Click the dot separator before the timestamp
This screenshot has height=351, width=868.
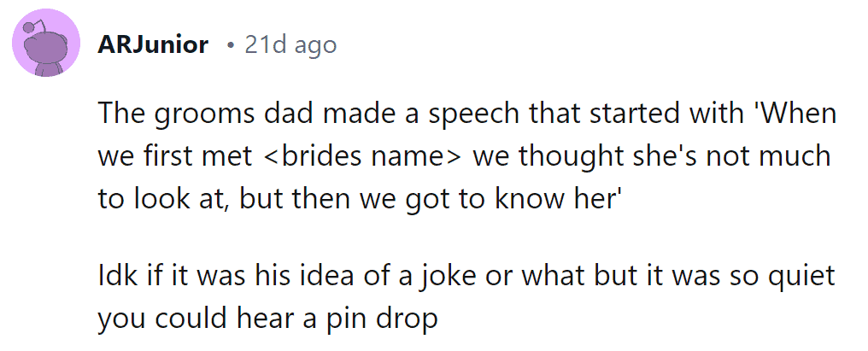click(x=231, y=45)
